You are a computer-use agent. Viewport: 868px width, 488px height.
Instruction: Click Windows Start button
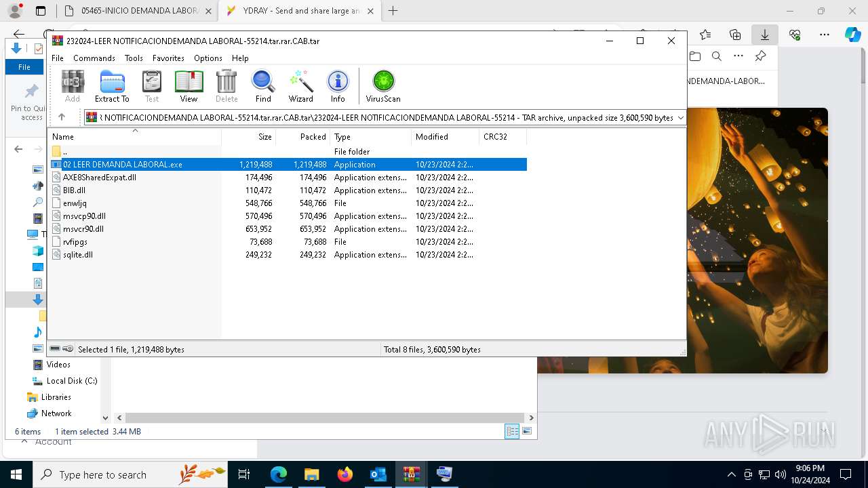coord(16,474)
